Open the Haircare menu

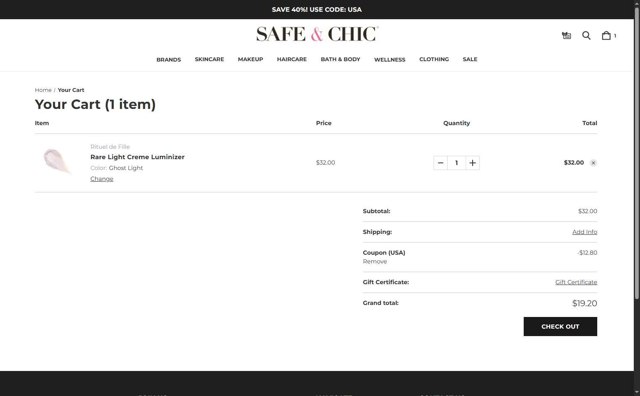(x=292, y=59)
